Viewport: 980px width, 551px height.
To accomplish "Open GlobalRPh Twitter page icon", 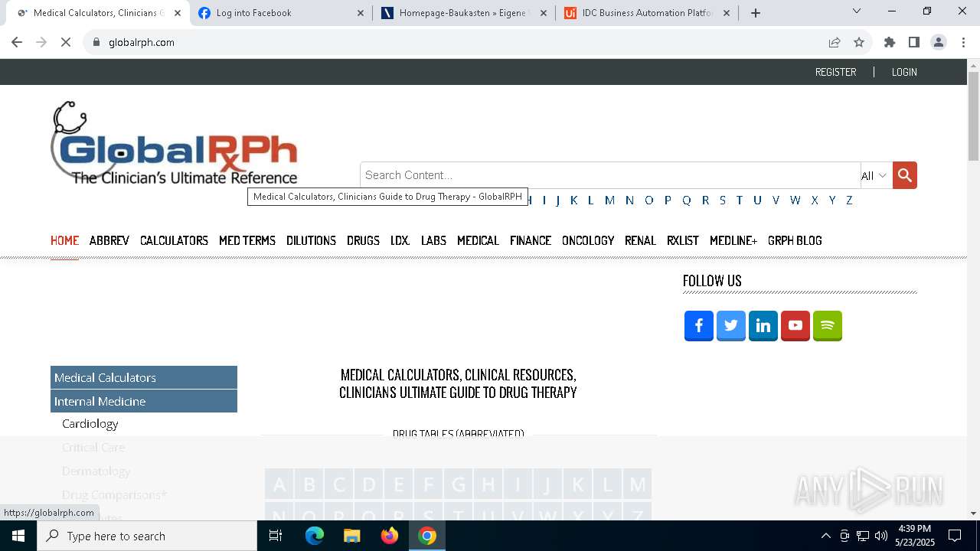I will [x=731, y=326].
